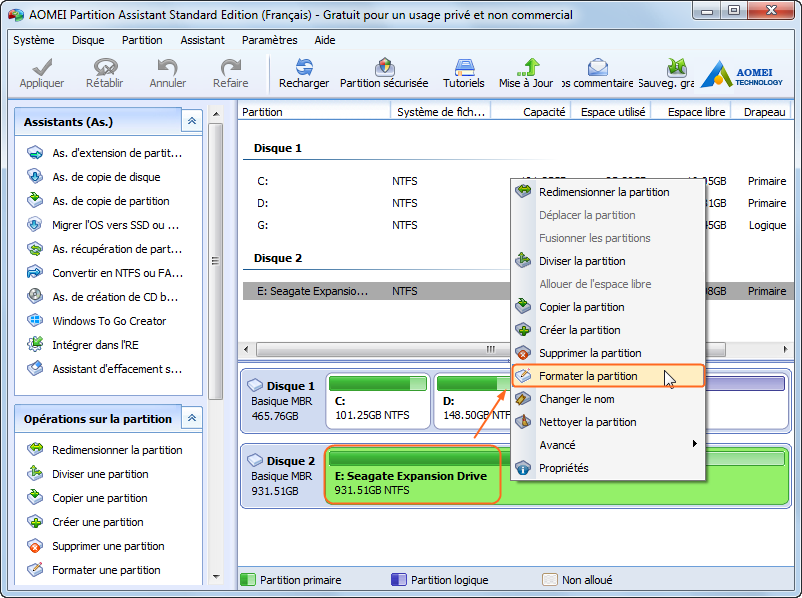Click the Rétablir toolbar icon
This screenshot has height=598, width=802.
(x=105, y=67)
